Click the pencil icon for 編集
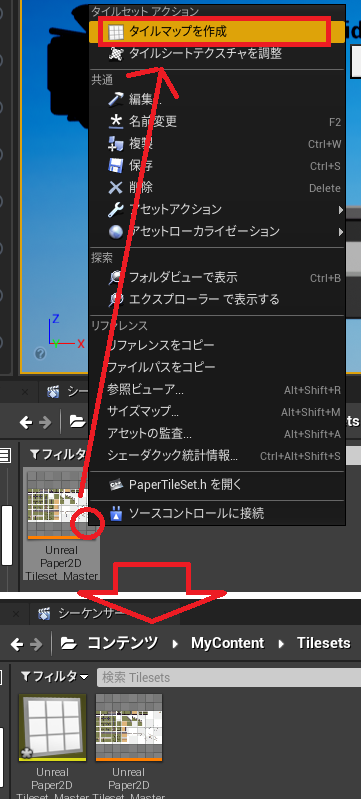This screenshot has height=799, width=361. pyautogui.click(x=116, y=99)
